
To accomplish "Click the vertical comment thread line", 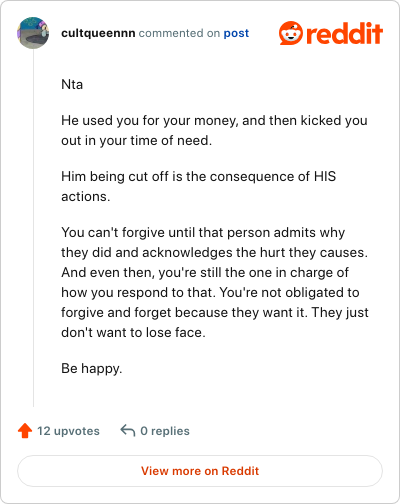I will pyautogui.click(x=33, y=228).
